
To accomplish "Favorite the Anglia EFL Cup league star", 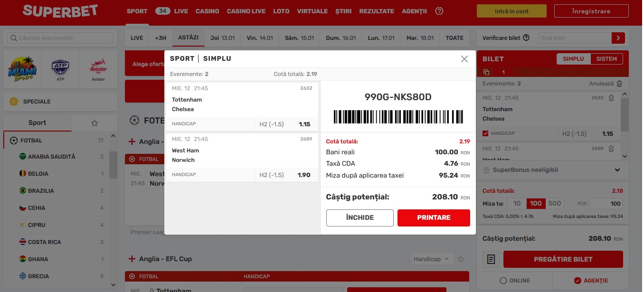I will pos(460,259).
